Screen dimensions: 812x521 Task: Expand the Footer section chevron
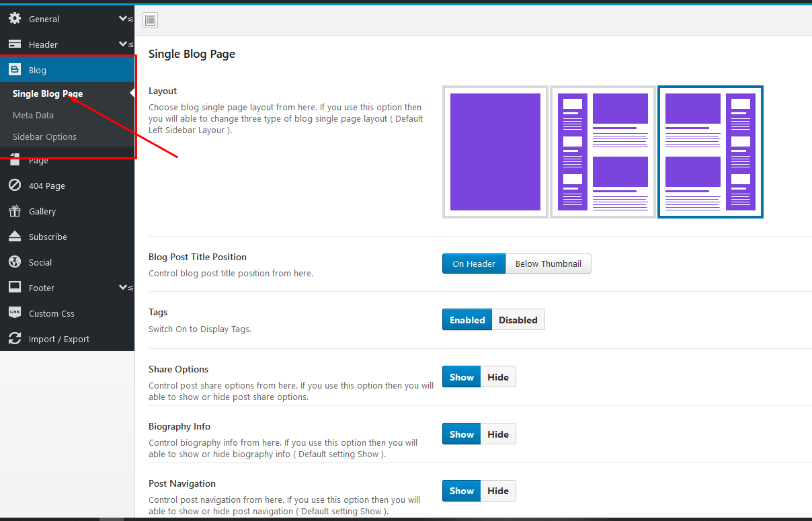(124, 288)
